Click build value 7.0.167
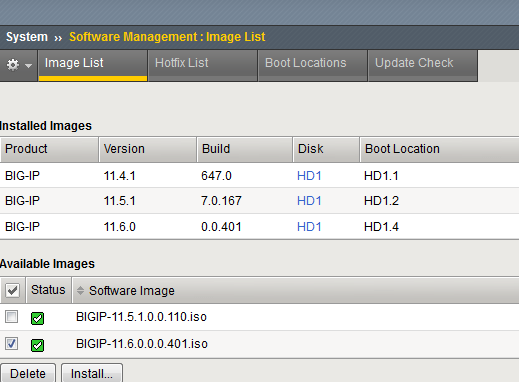This screenshot has height=382, width=519. (x=221, y=201)
